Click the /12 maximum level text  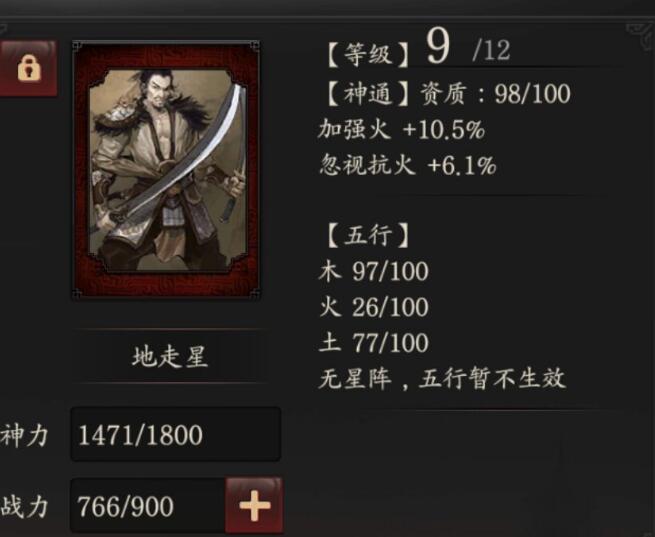[x=491, y=51]
